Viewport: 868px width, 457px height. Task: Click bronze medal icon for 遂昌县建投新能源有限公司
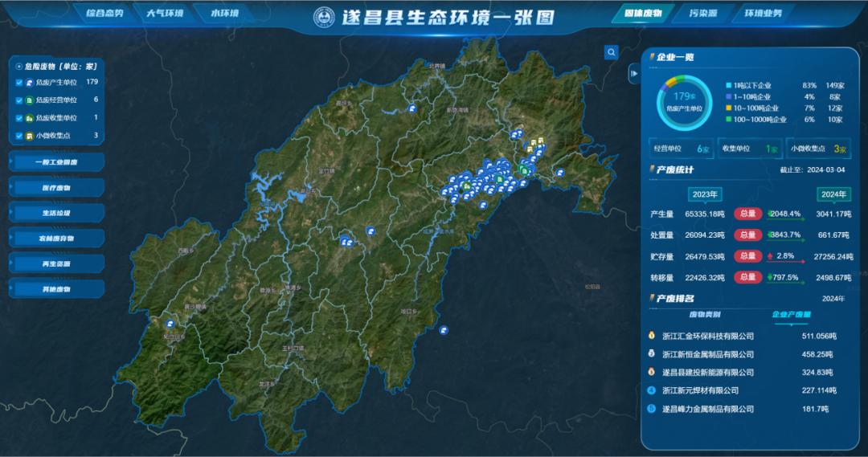(652, 372)
